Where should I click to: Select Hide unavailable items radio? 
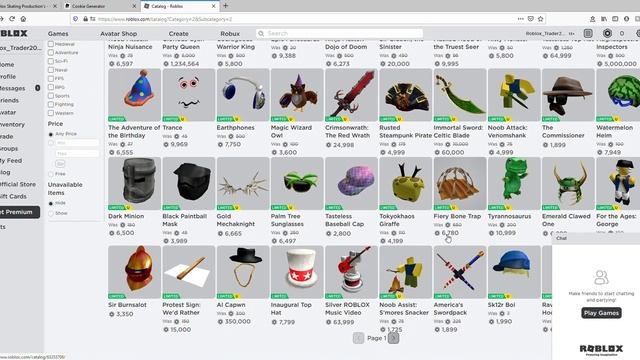tap(51, 203)
